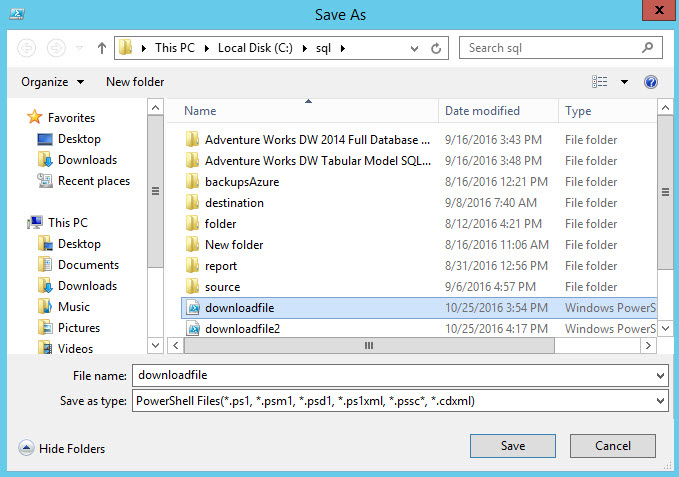Click the search magnifier icon
Image resolution: width=679 pixels, height=477 pixels.
(648, 47)
